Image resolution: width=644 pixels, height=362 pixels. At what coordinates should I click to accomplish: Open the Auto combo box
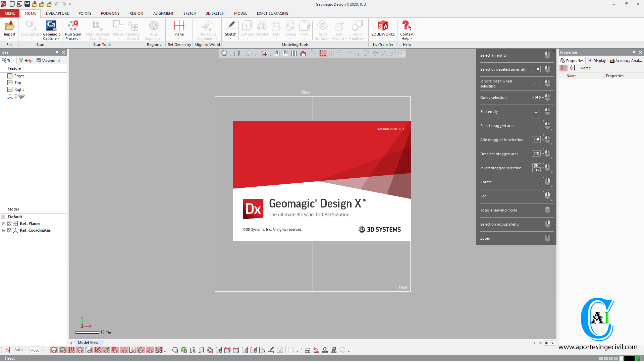[x=20, y=350]
